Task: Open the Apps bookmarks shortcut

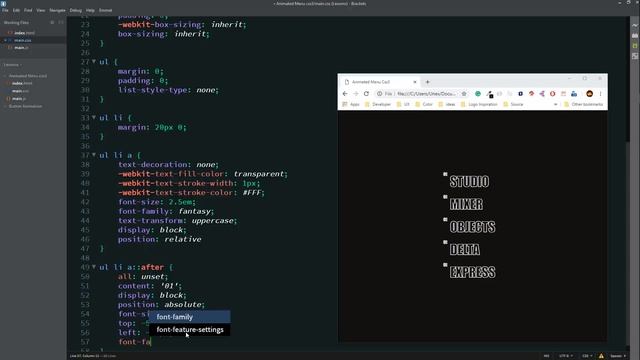Action: click(351, 104)
